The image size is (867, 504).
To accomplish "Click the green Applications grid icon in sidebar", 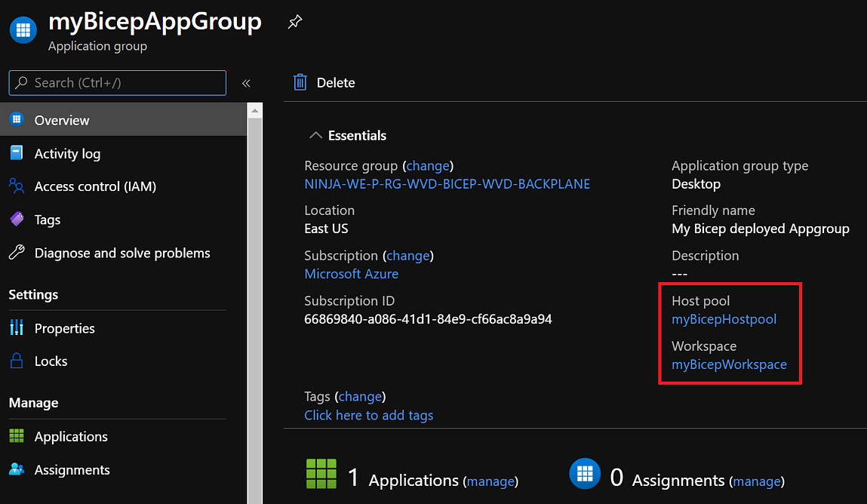I will [17, 435].
